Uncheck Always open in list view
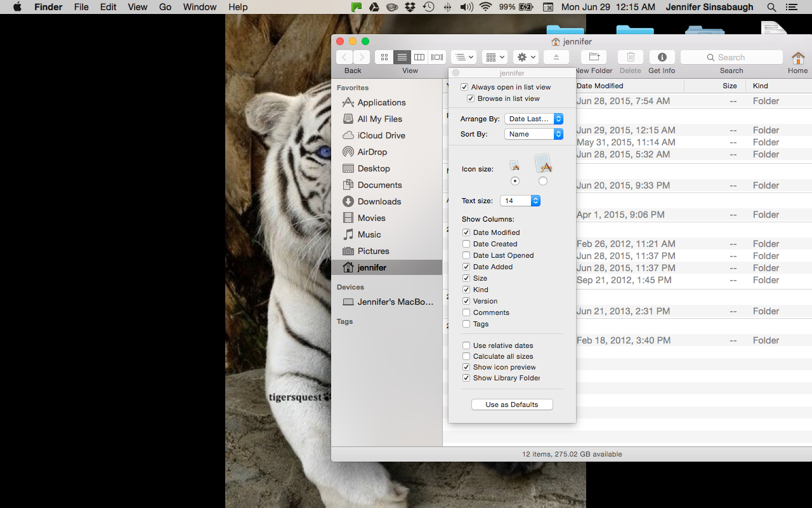Image resolution: width=812 pixels, height=508 pixels. [x=464, y=87]
